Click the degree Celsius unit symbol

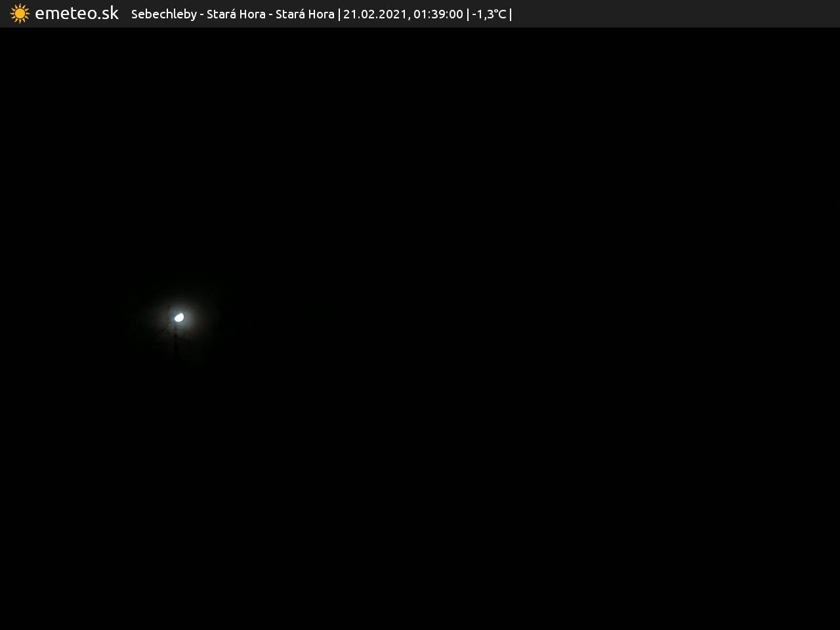point(500,14)
